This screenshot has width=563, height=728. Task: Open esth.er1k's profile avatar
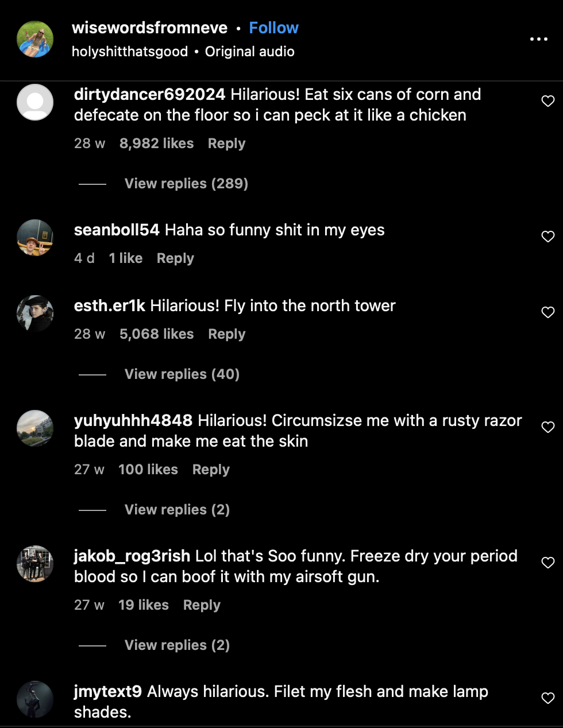pyautogui.click(x=35, y=313)
